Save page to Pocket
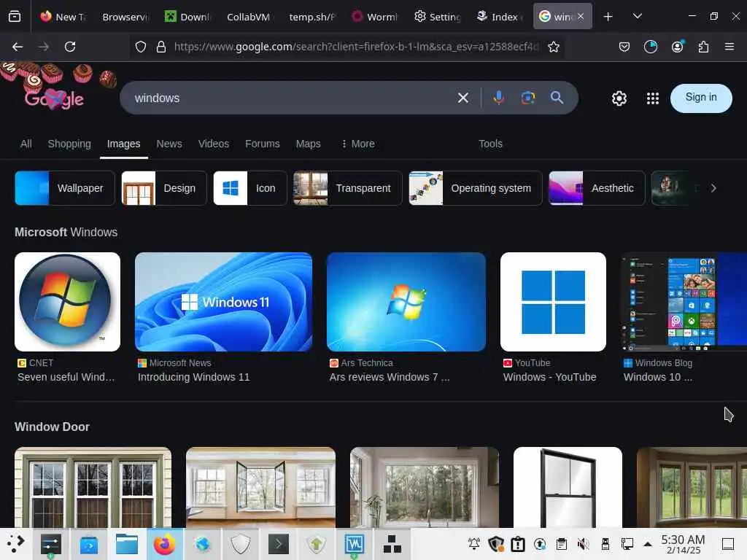Screen dimensions: 747x560 (x=624, y=47)
